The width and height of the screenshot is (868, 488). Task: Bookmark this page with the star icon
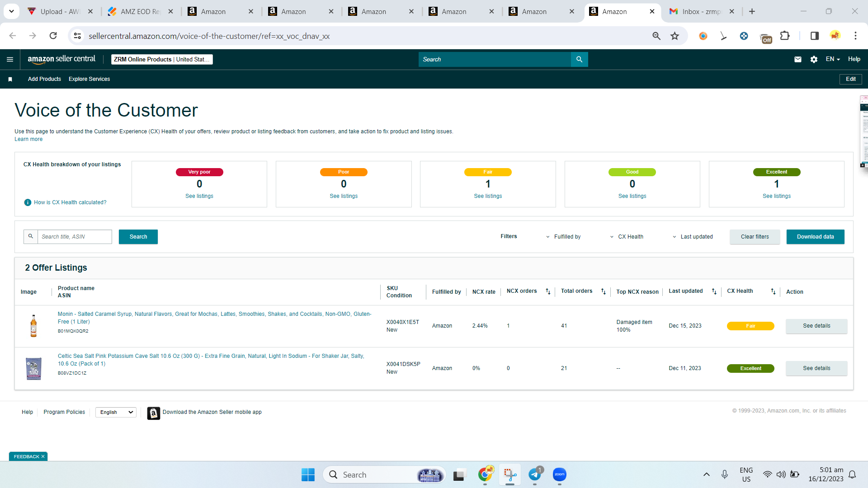click(x=675, y=36)
